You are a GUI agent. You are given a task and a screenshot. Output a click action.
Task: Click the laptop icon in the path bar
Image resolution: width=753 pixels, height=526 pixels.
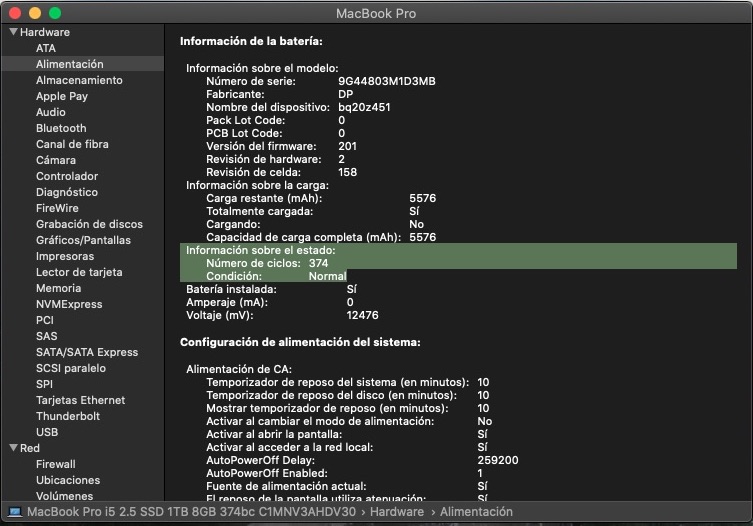pos(14,512)
